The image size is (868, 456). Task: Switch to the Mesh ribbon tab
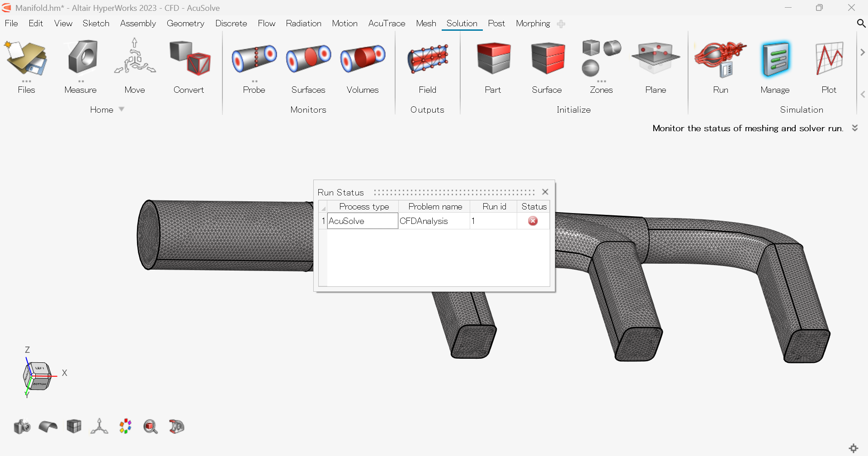426,23
